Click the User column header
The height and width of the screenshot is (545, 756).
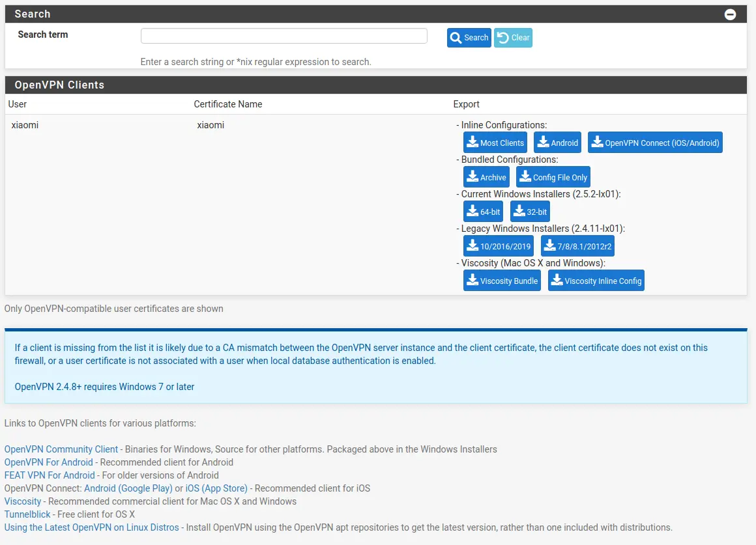(18, 104)
